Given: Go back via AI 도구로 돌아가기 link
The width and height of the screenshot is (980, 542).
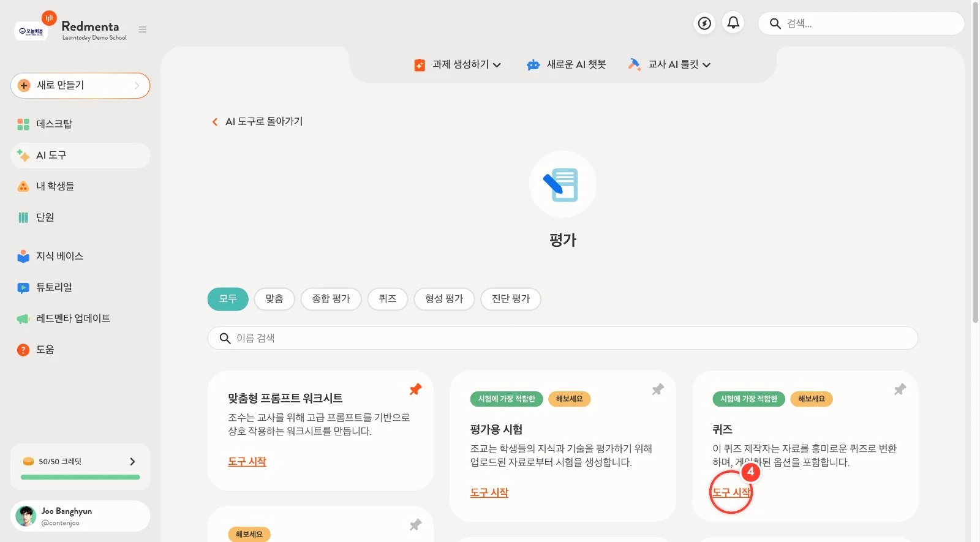Looking at the screenshot, I should point(264,122).
